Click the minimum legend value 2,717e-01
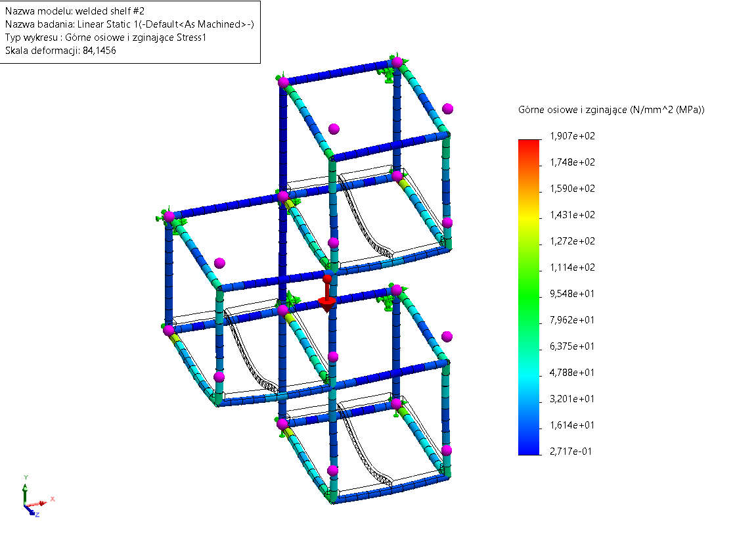The image size is (756, 533). point(569,451)
